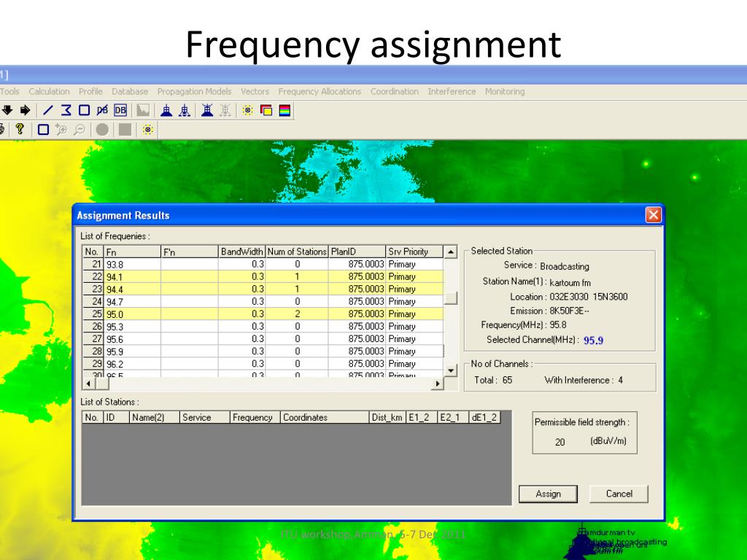Open the rainbow color palette icon
747x560 pixels.
point(285,111)
